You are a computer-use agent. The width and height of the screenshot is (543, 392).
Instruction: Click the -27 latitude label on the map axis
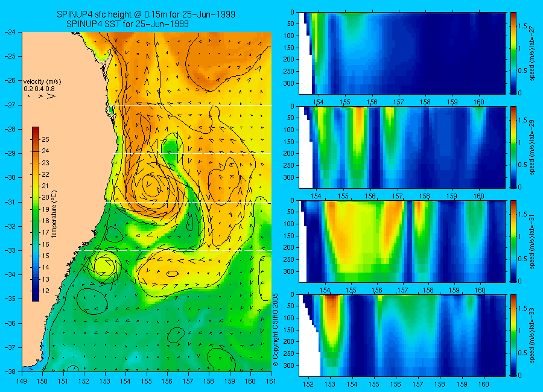pos(10,105)
